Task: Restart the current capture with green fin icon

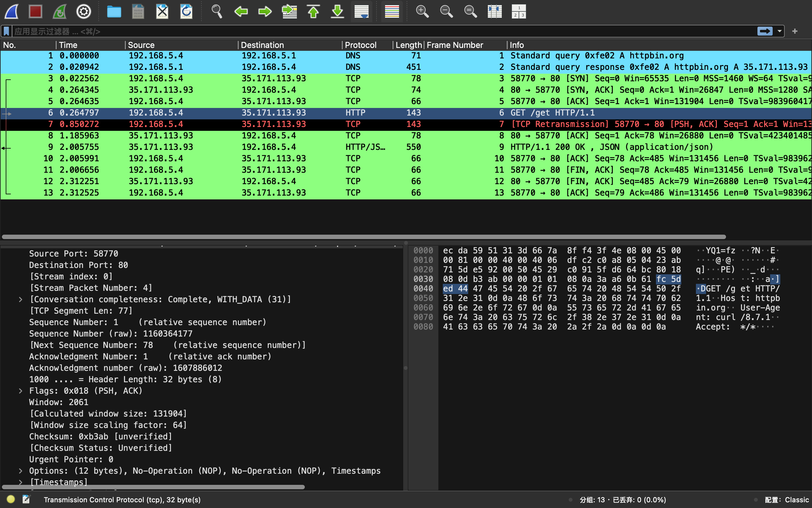Action: click(59, 12)
